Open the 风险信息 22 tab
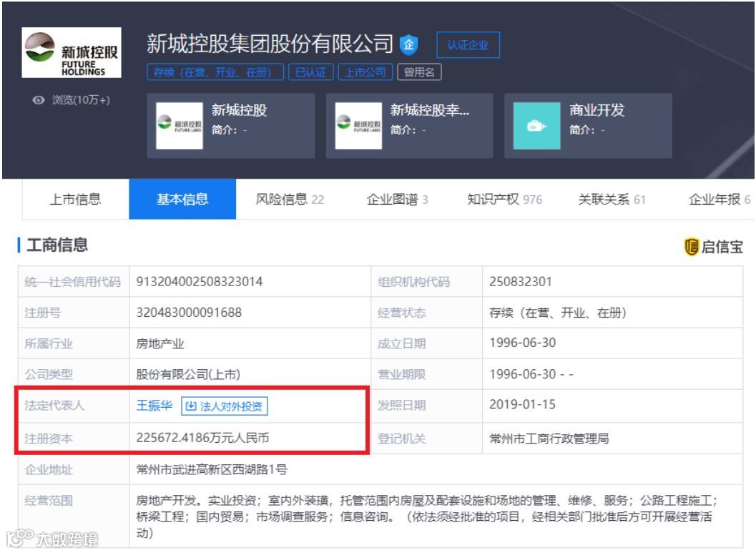The height and width of the screenshot is (553, 756). 290,199
